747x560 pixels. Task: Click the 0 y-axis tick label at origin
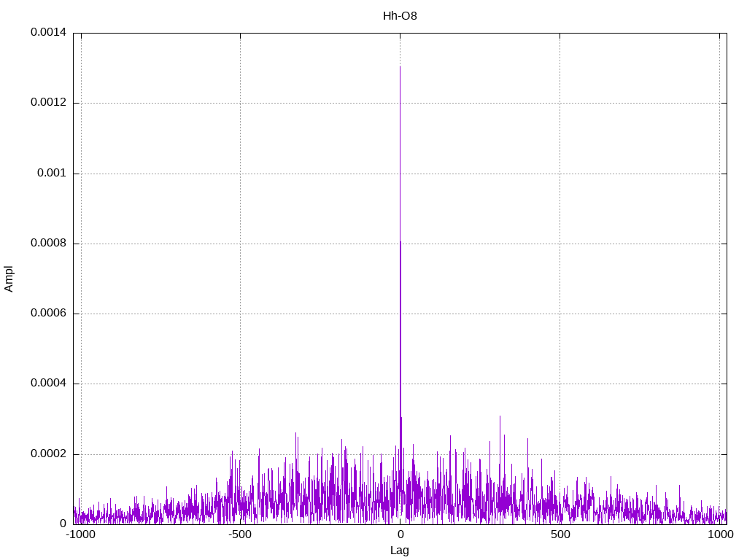point(63,524)
